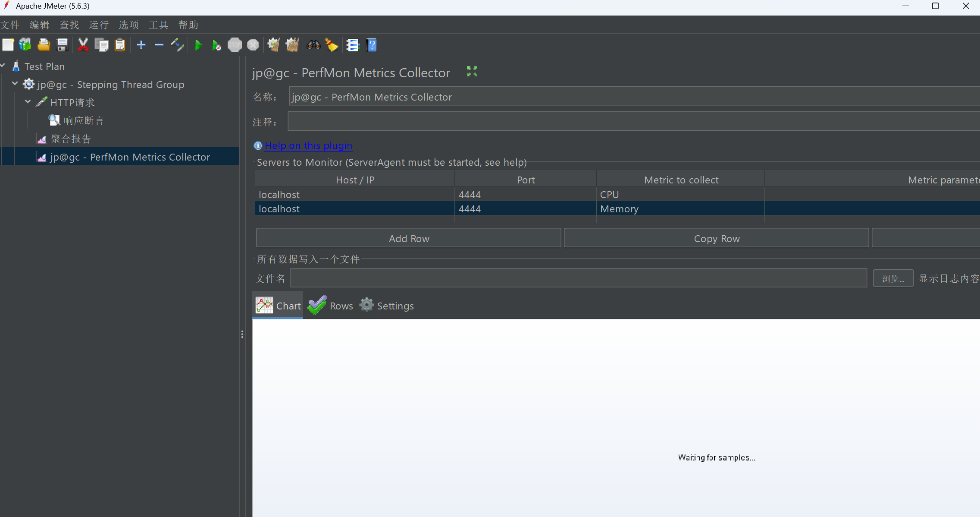This screenshot has height=517, width=980.
Task: Click the Clear all results icon
Action: [292, 45]
